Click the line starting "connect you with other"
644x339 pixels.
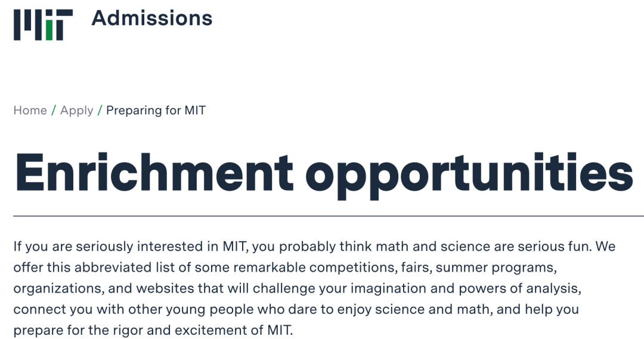(x=296, y=309)
